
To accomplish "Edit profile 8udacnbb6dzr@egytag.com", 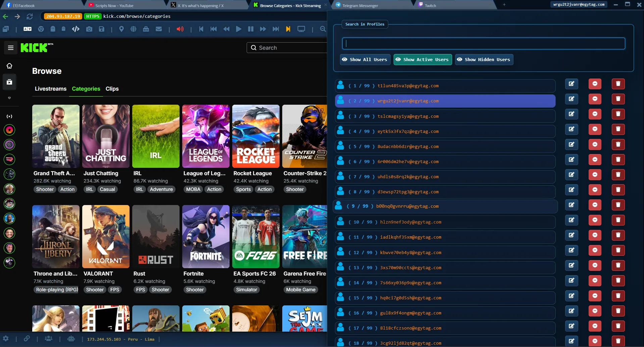I will [x=572, y=144].
